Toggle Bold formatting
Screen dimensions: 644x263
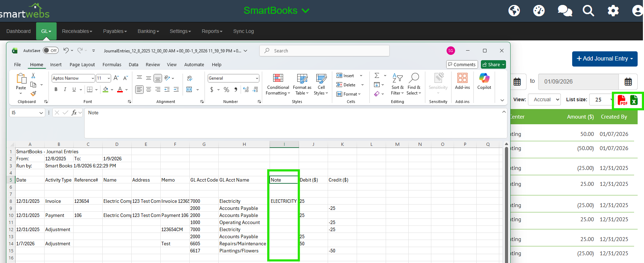point(56,90)
